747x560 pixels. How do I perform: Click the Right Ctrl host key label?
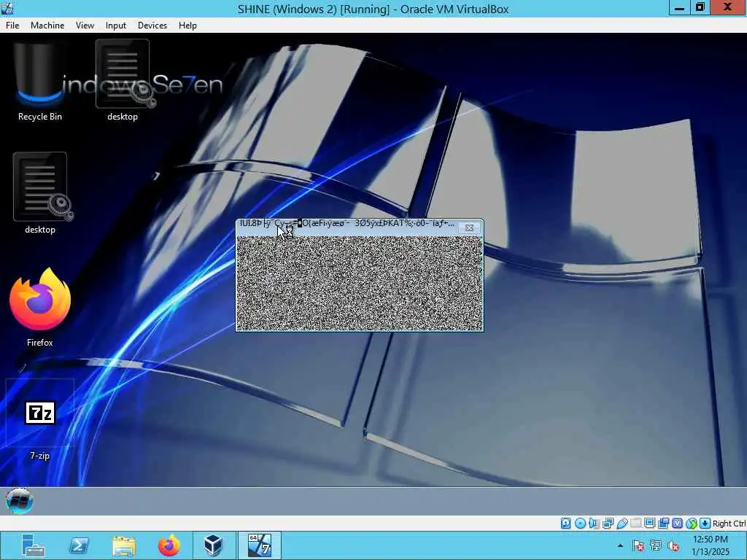(729, 524)
